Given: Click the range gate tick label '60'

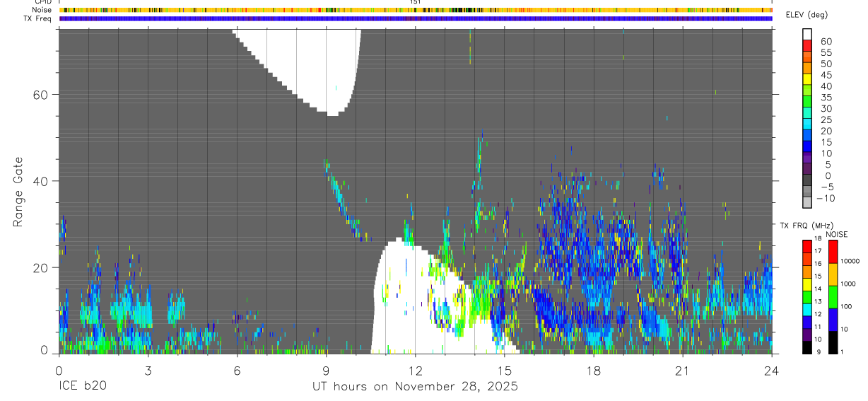Looking at the screenshot, I should pos(40,95).
